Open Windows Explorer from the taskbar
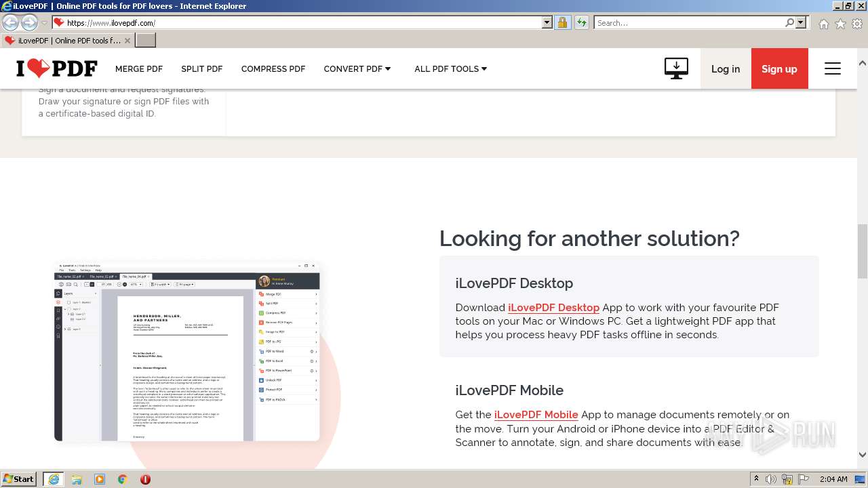This screenshot has width=868, height=488. tap(77, 479)
